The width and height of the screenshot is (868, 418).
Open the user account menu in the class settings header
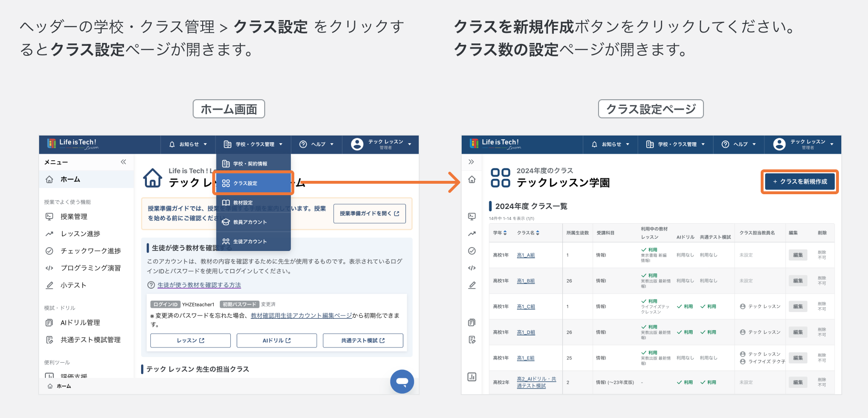click(804, 144)
